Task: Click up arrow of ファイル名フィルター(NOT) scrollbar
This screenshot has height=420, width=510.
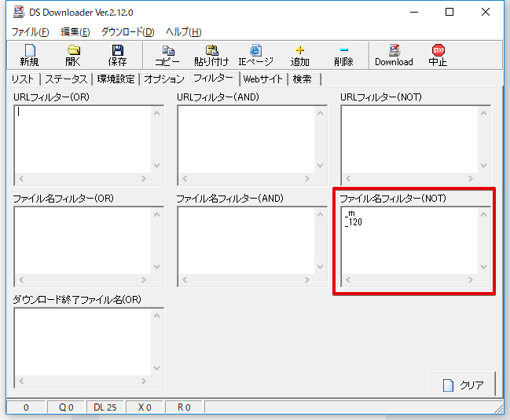Action: 483,214
